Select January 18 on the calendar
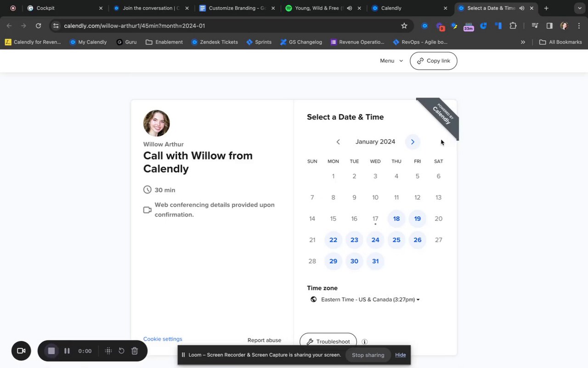The width and height of the screenshot is (588, 368). click(x=396, y=218)
